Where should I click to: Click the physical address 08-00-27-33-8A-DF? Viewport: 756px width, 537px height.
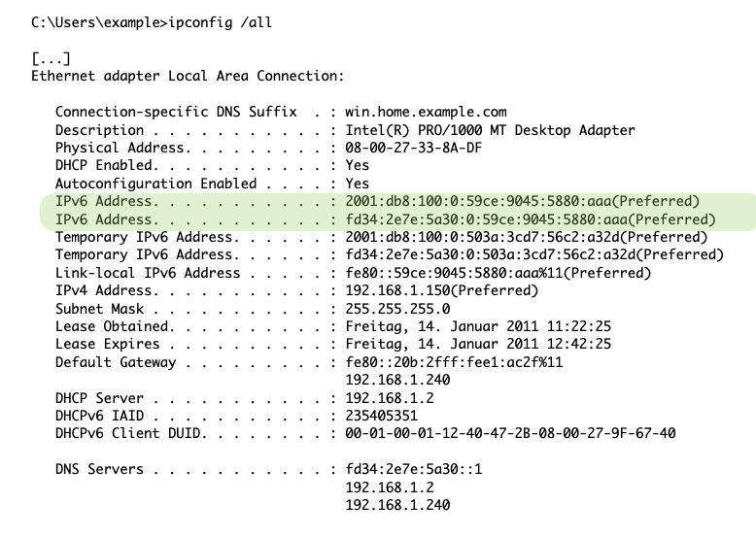tap(418, 148)
